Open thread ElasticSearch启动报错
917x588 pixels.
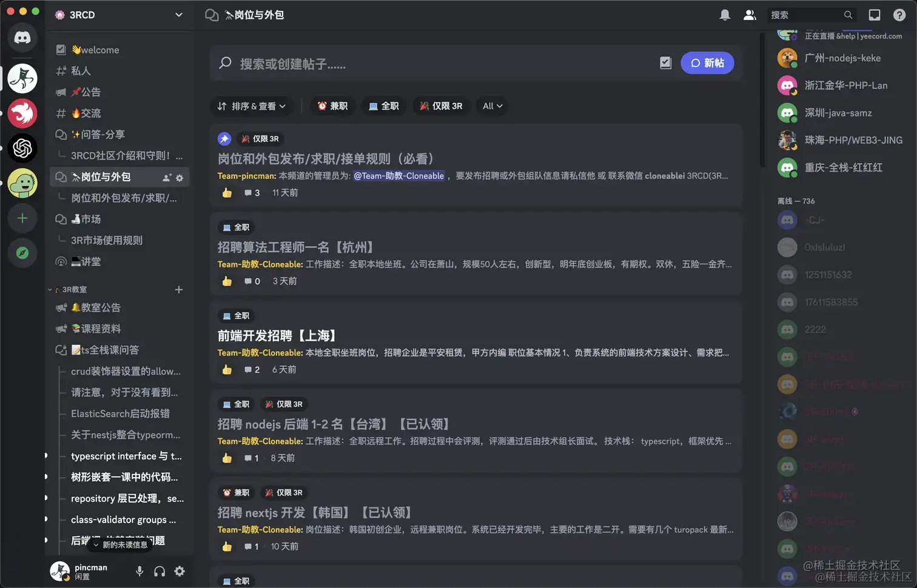pos(119,414)
